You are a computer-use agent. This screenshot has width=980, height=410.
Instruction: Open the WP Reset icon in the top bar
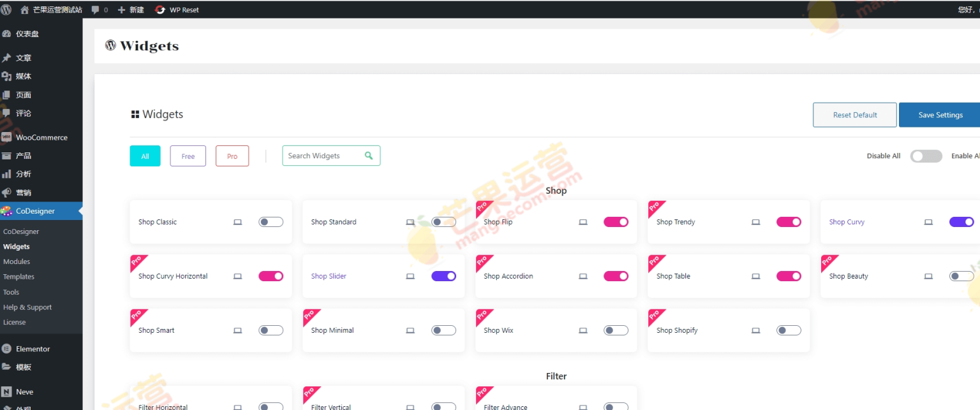point(160,10)
